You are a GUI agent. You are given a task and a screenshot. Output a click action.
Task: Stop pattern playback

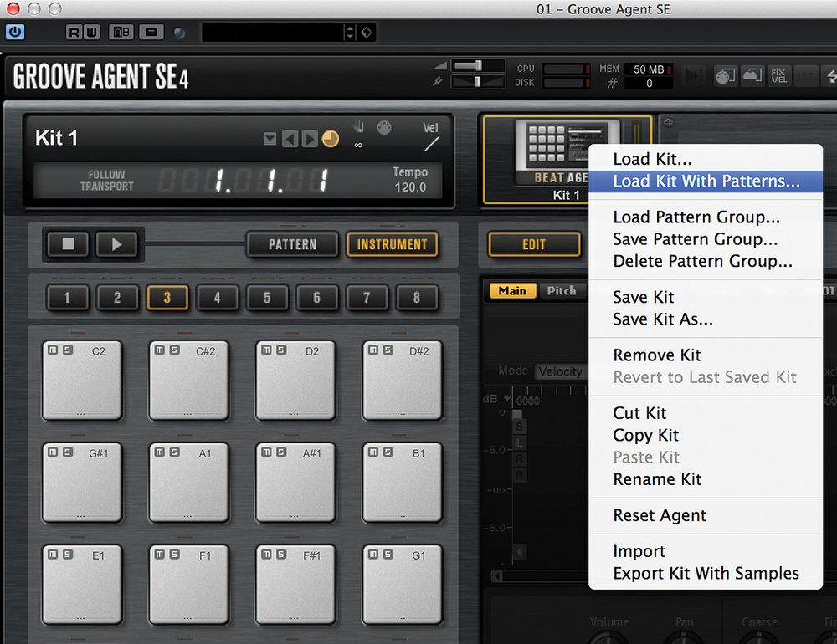click(69, 244)
